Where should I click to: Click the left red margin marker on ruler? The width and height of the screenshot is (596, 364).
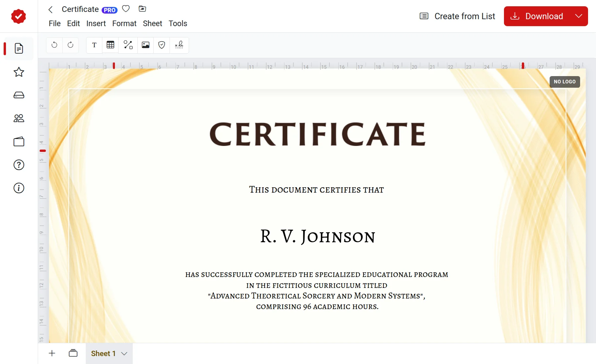pos(114,66)
